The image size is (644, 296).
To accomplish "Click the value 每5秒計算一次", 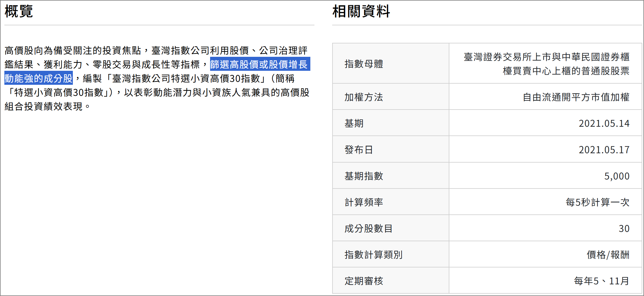I will [597, 202].
